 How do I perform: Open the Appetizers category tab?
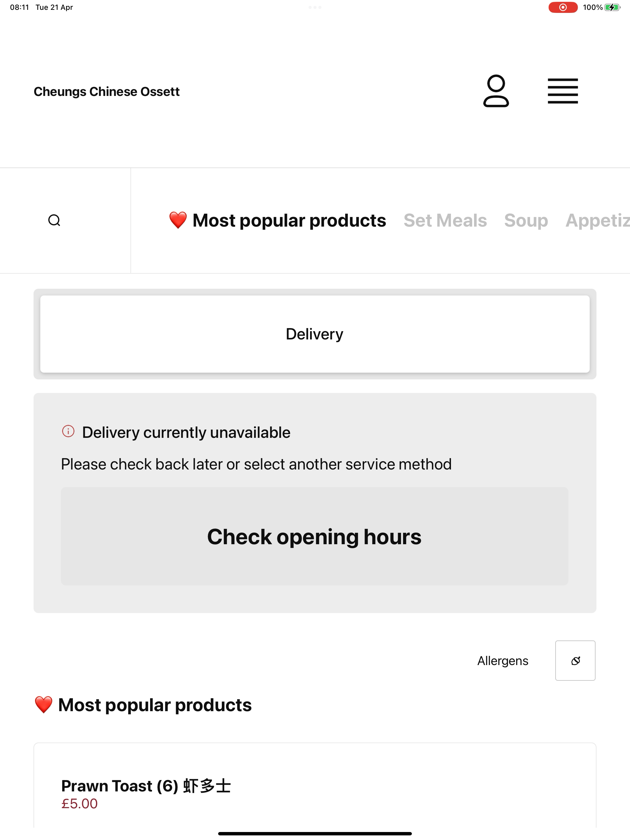point(597,220)
